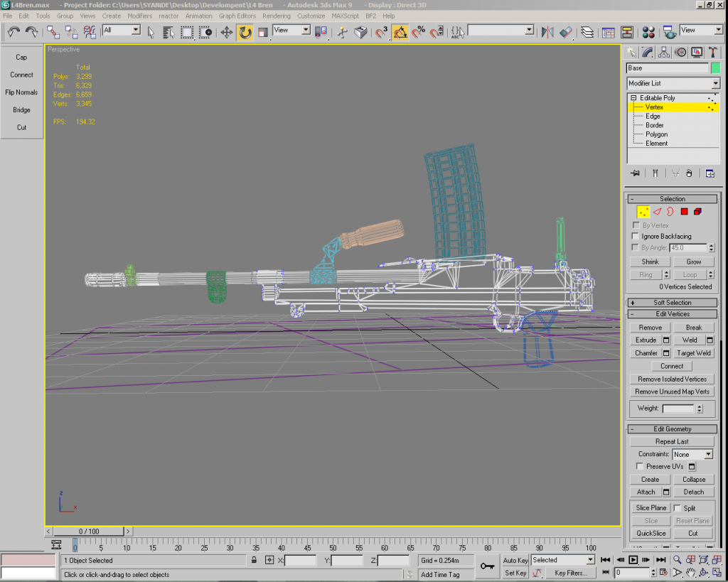Expand the Soft Selection rollout

tap(672, 303)
